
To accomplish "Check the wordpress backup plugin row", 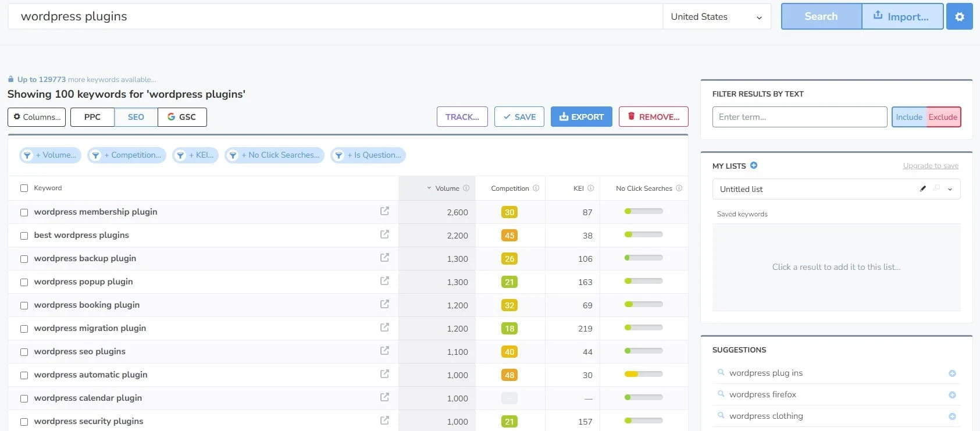I will 24,259.
